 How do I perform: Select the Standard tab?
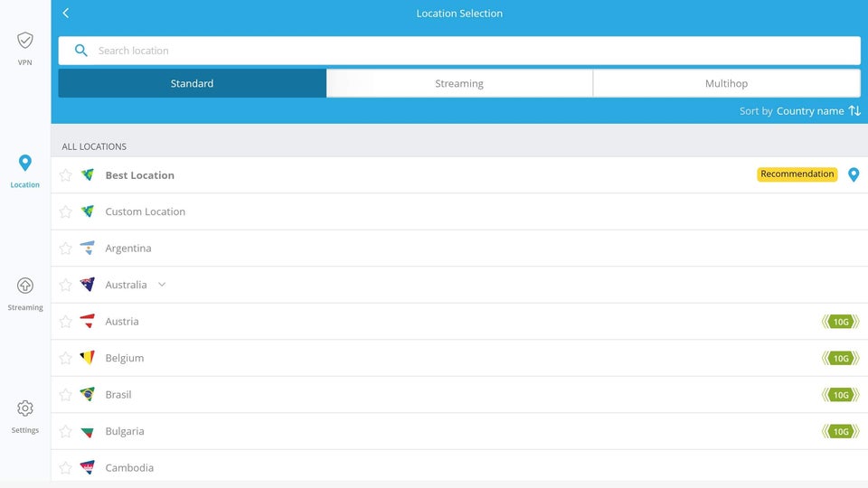click(x=192, y=83)
